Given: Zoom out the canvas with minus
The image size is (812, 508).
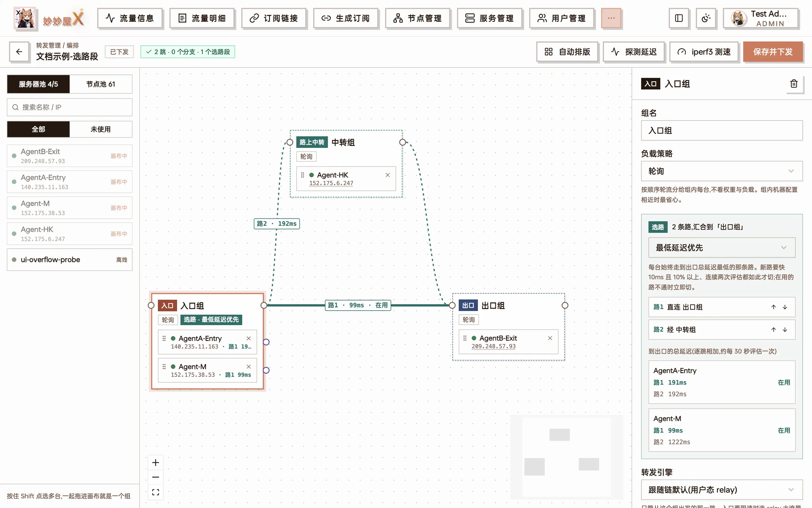Looking at the screenshot, I should coord(156,477).
